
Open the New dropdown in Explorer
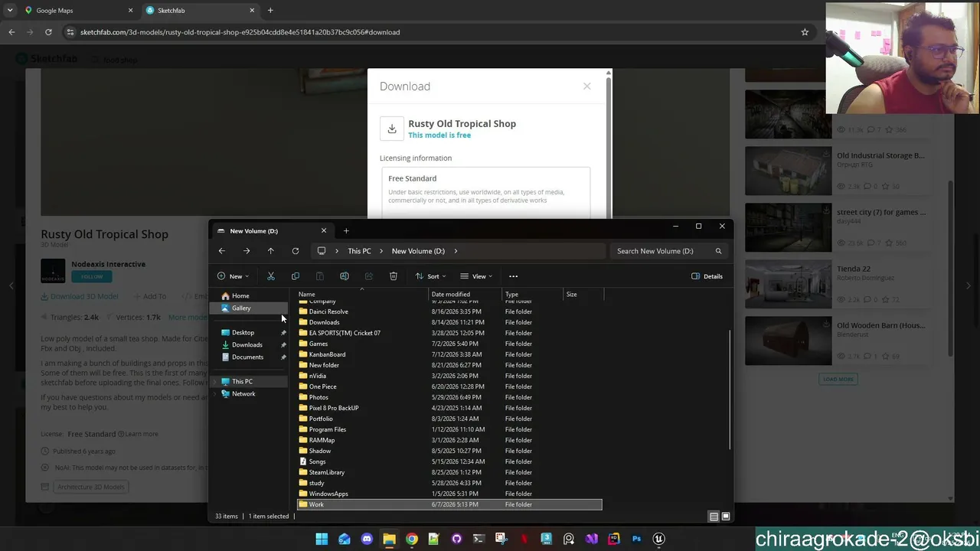tap(233, 276)
